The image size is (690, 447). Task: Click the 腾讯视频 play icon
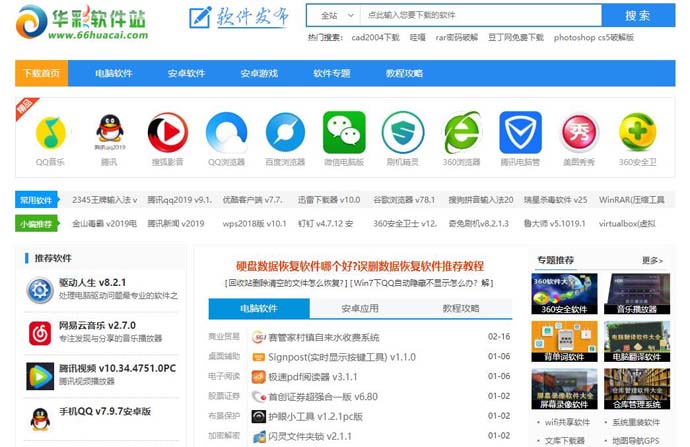[40, 376]
